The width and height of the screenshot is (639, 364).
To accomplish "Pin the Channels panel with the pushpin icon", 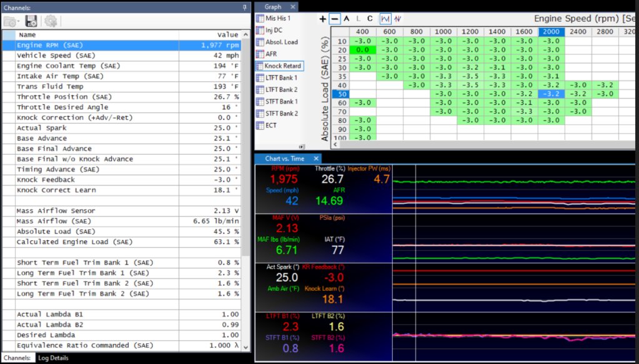I will [x=244, y=7].
